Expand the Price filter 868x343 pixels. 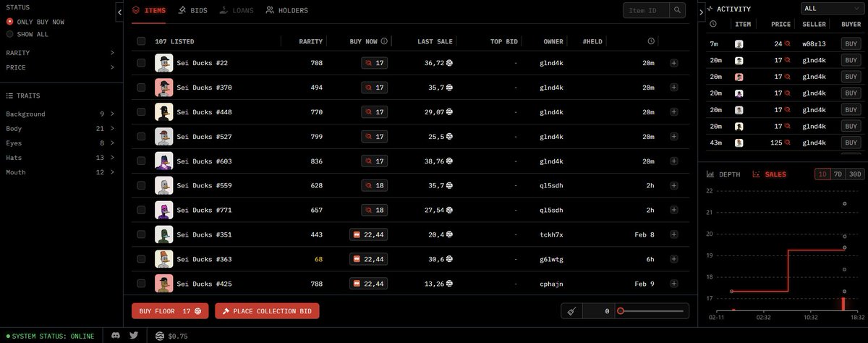coord(60,67)
